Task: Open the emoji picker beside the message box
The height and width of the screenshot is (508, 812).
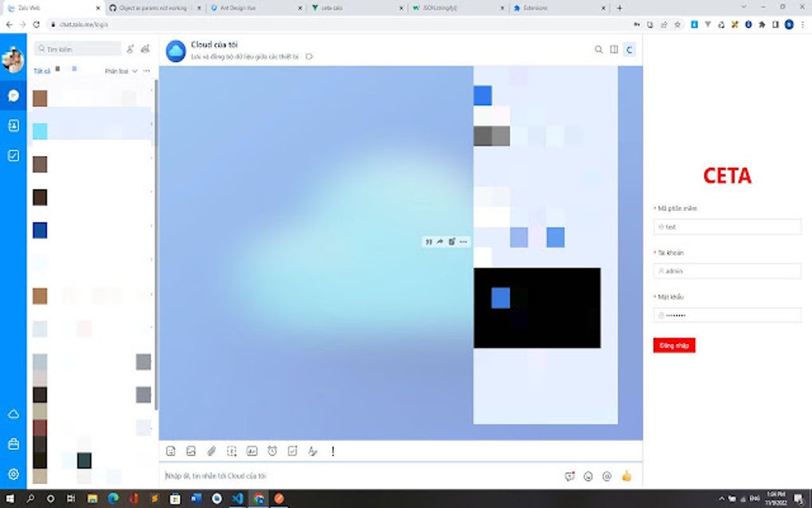Action: tap(588, 475)
